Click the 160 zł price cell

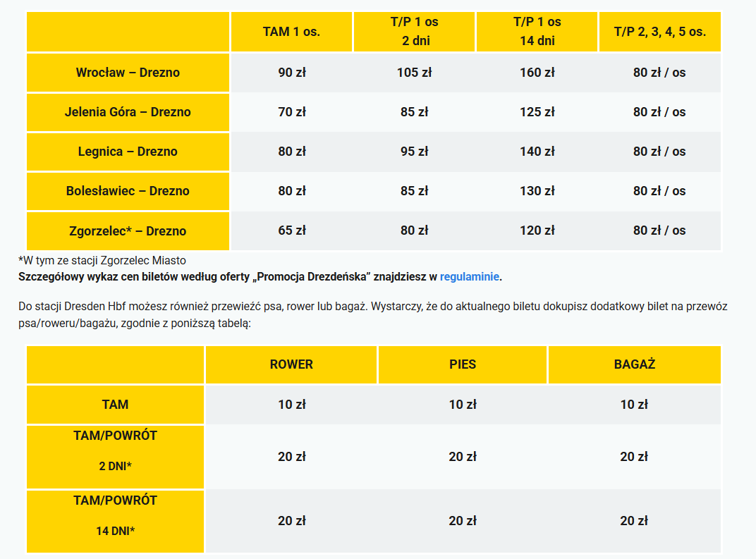click(x=537, y=73)
